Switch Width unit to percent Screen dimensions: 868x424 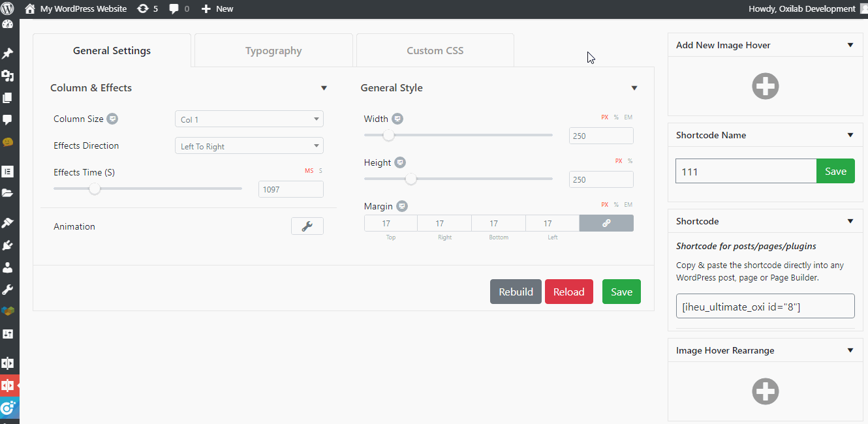point(616,117)
